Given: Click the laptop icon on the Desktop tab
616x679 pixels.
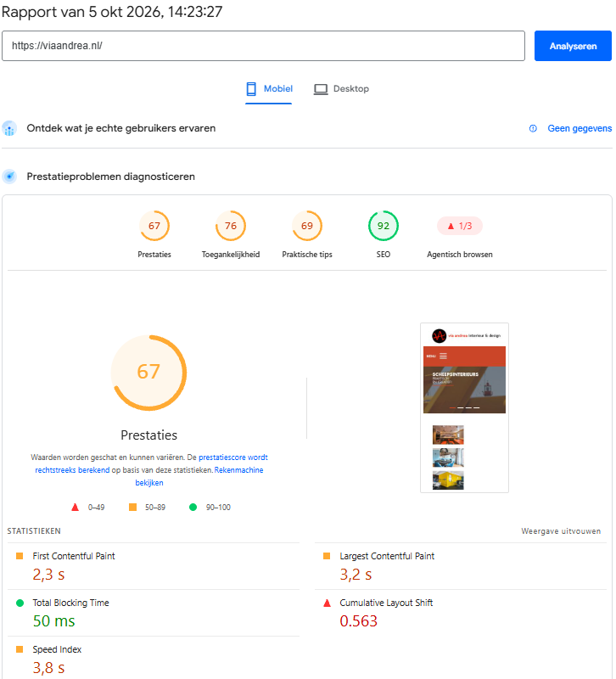Looking at the screenshot, I should point(321,89).
